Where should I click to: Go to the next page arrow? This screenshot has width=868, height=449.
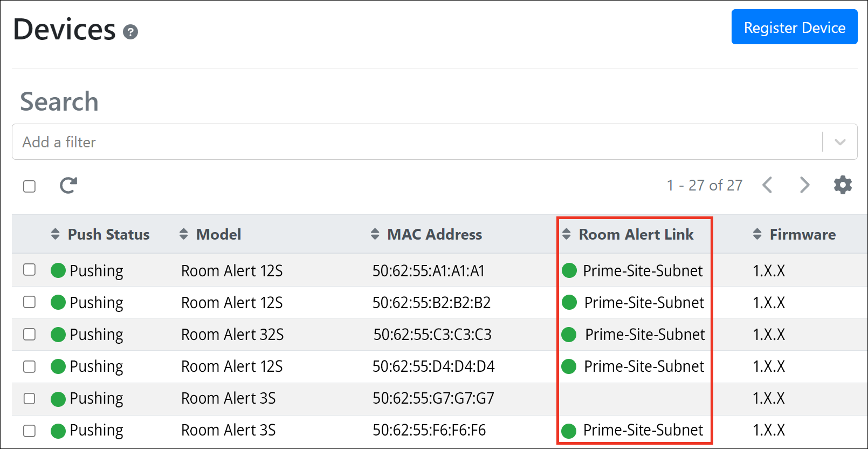tap(804, 185)
